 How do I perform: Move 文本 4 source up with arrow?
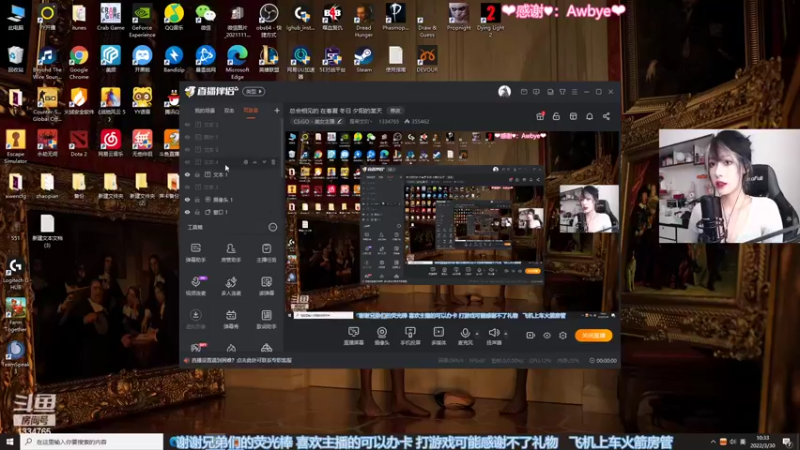tap(255, 162)
